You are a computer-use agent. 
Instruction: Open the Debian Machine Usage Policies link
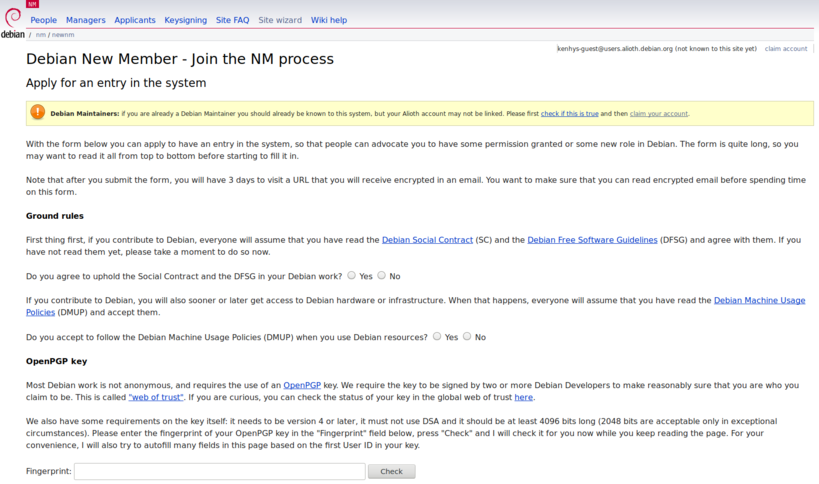(759, 300)
